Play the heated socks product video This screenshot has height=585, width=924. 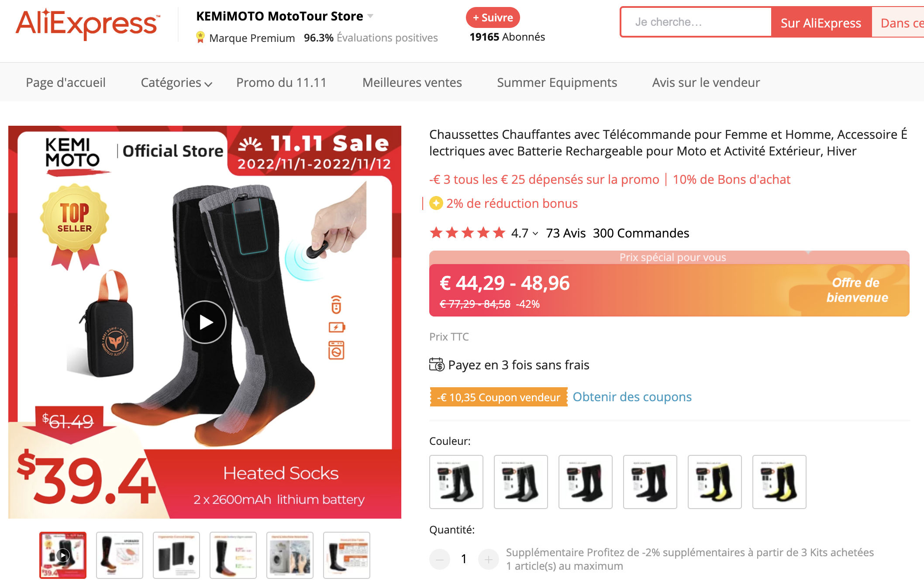click(204, 322)
